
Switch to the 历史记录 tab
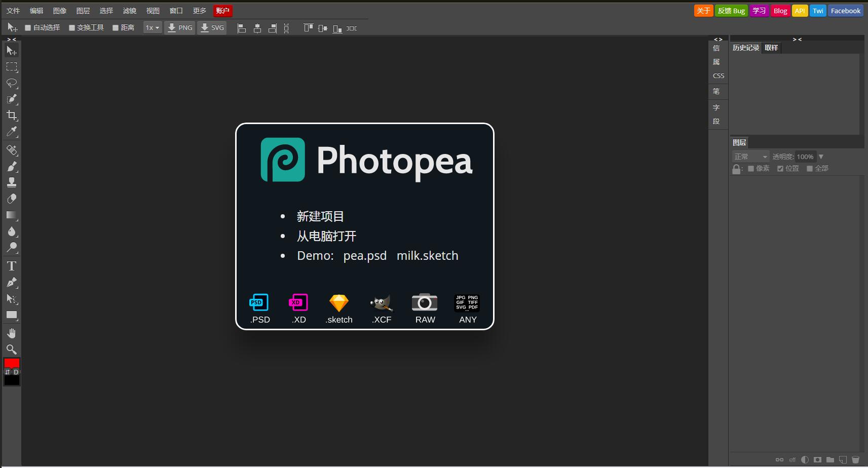point(746,48)
